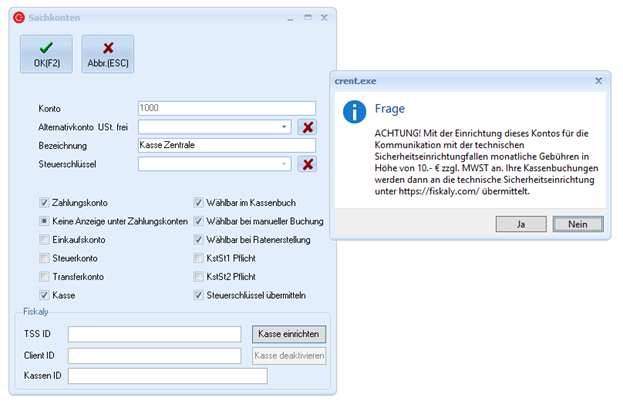Click into the Bezeichnung text field
Viewport: 623px width, 408px height.
click(227, 146)
